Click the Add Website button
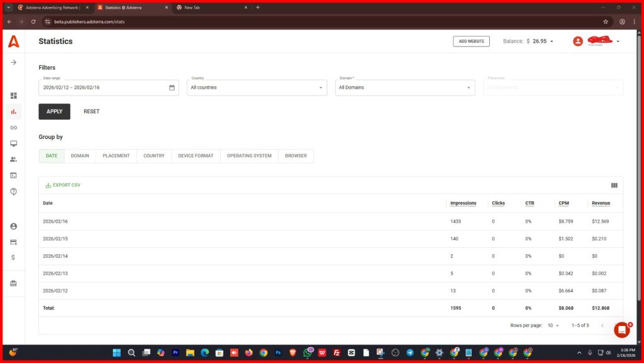Image resolution: width=644 pixels, height=363 pixels. (x=471, y=42)
